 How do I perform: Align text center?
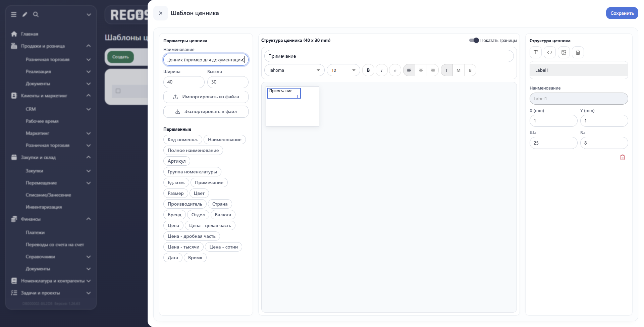pyautogui.click(x=421, y=70)
